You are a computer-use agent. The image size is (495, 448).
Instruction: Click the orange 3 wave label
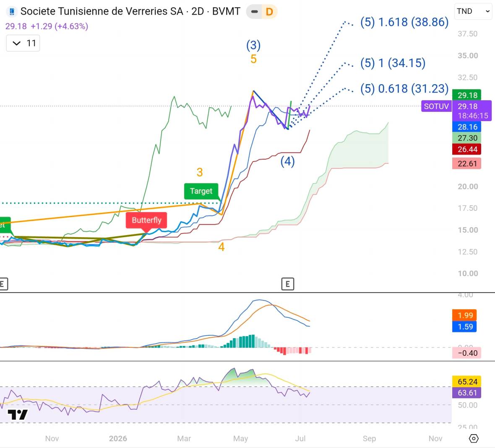pos(200,172)
